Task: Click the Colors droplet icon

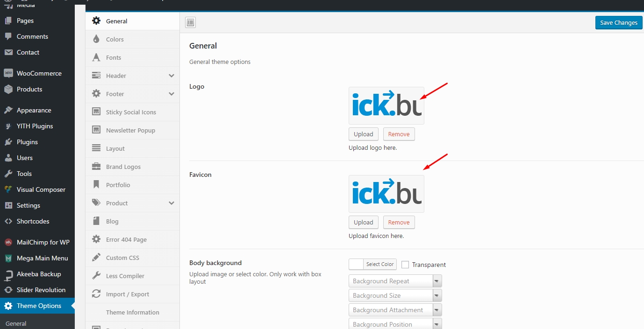Action: 96,39
